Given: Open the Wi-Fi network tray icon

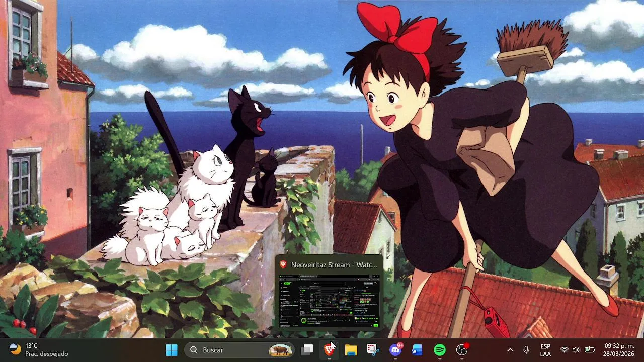Looking at the screenshot, I should pyautogui.click(x=565, y=350).
